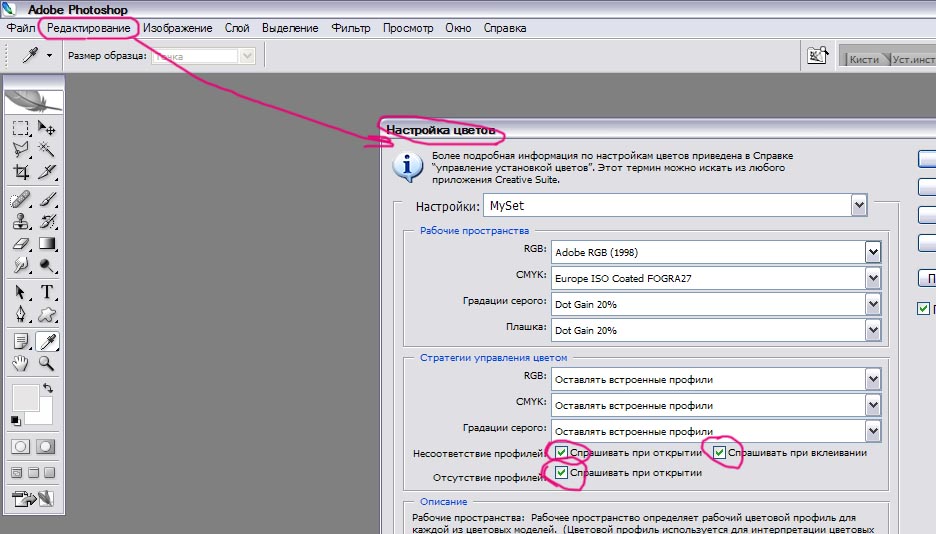Switch to the Уст.инстр palette tab
936x534 pixels.
[913, 59]
